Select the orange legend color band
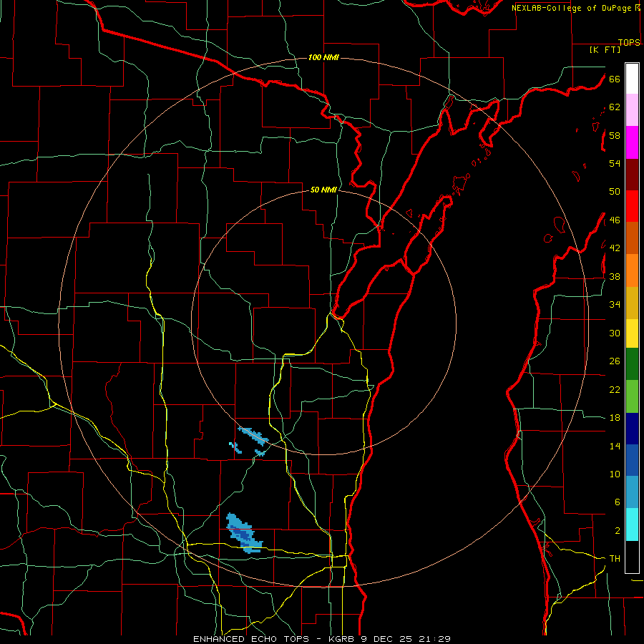This screenshot has height=644, width=644. pyautogui.click(x=632, y=270)
